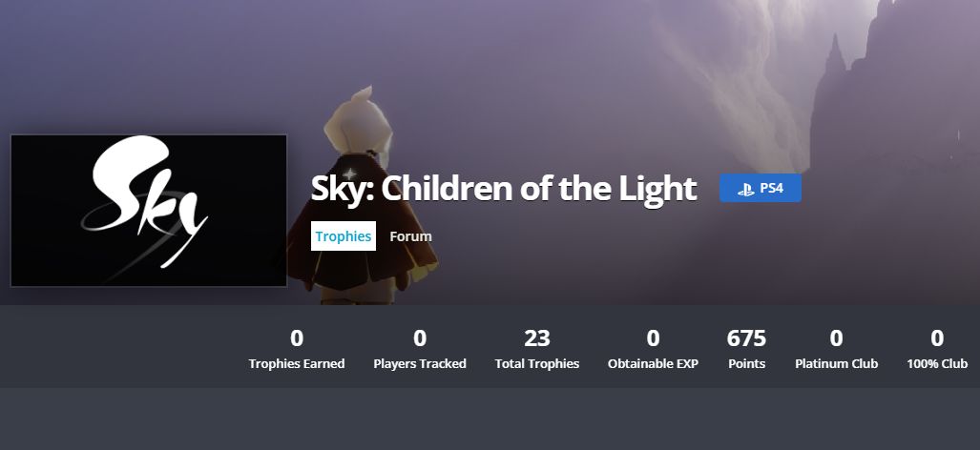980x450 pixels.
Task: Click the Points label
Action: tap(746, 363)
